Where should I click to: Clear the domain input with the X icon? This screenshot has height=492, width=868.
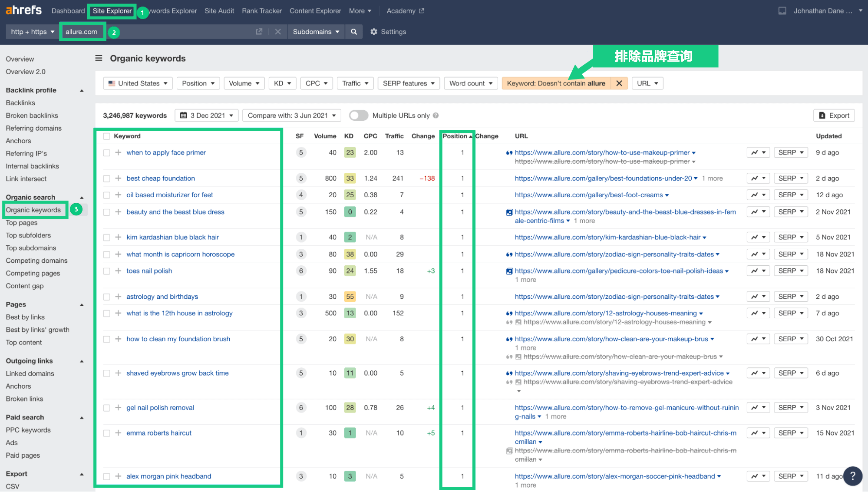click(278, 32)
